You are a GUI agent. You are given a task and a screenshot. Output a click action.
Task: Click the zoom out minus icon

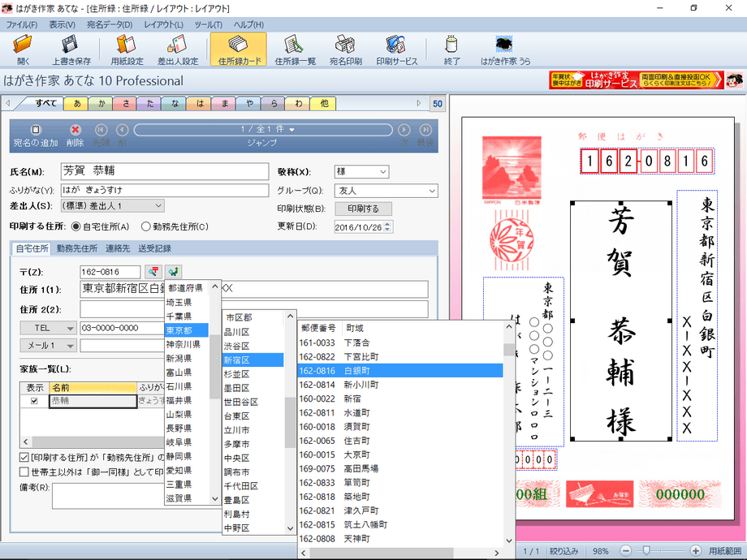coord(626,551)
